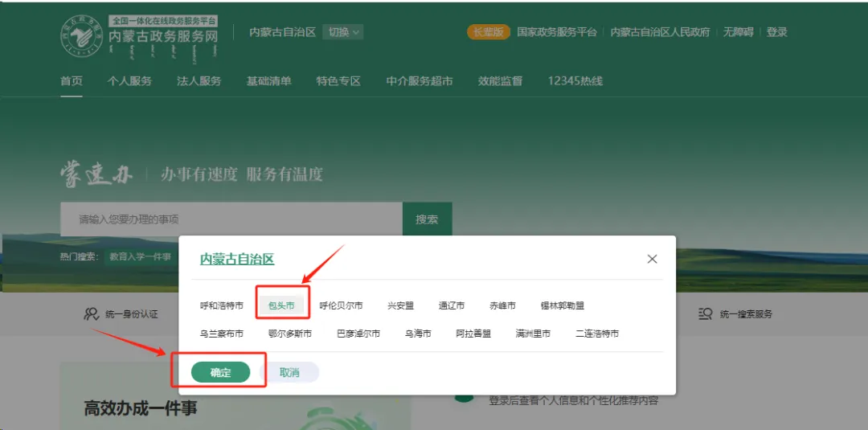Open the 基础清单 menu

(268, 81)
